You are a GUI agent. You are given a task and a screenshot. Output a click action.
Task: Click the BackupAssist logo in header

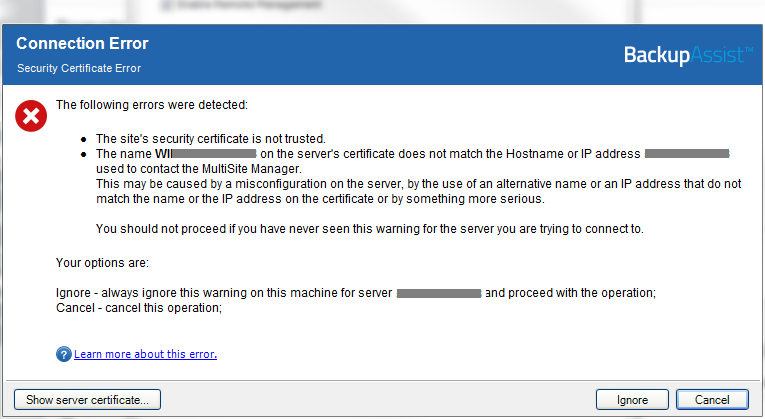688,55
